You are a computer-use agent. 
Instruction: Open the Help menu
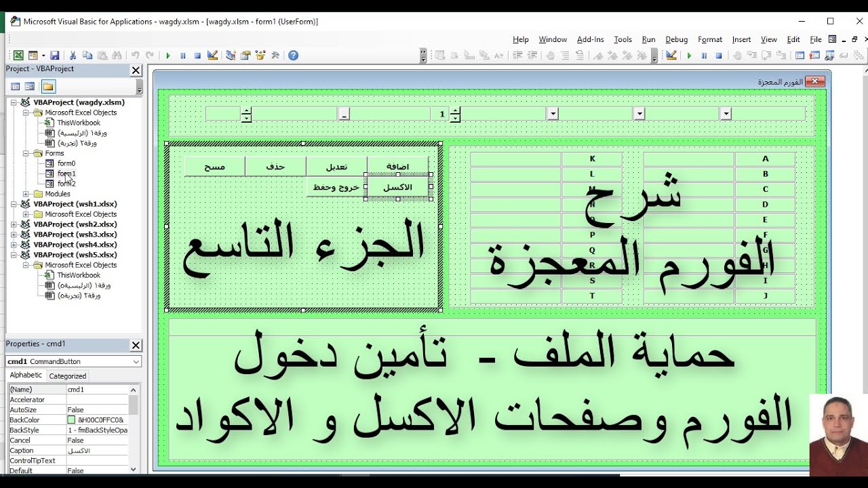(x=521, y=39)
